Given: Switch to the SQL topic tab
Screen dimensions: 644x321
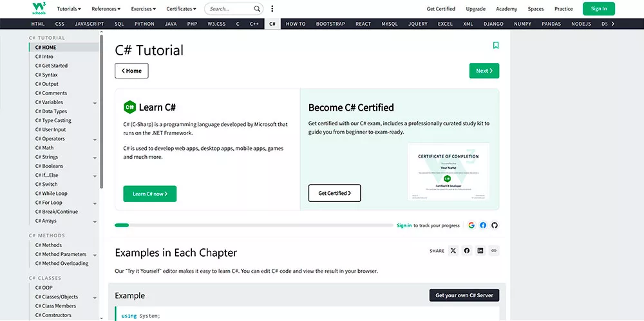Looking at the screenshot, I should click(x=119, y=24).
